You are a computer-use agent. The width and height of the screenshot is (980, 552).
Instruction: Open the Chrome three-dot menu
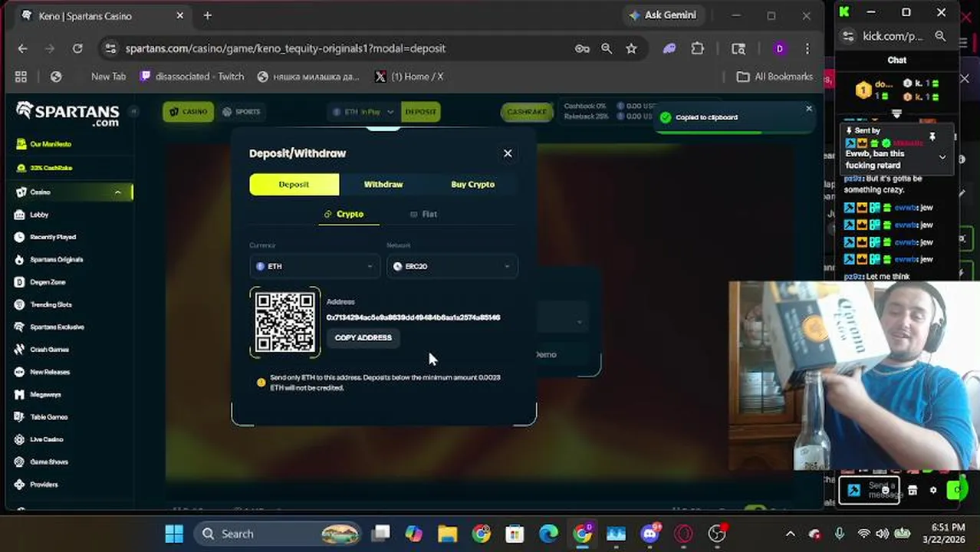click(807, 48)
